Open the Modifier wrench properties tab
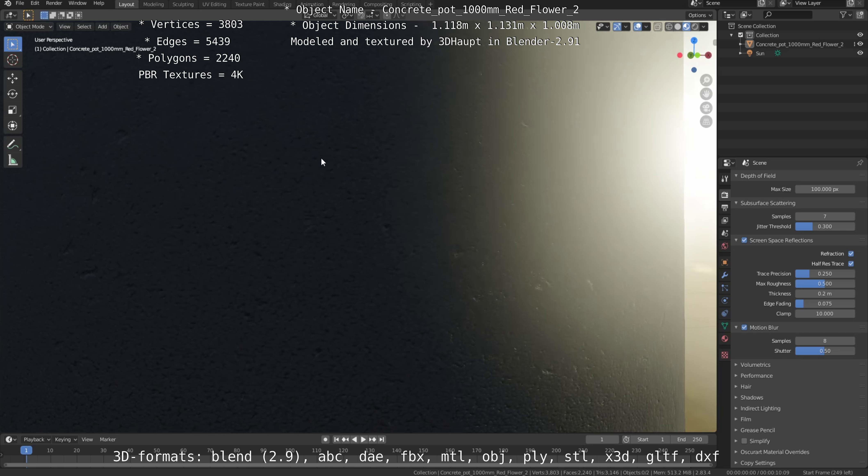Image resolution: width=868 pixels, height=476 pixels. click(x=725, y=275)
